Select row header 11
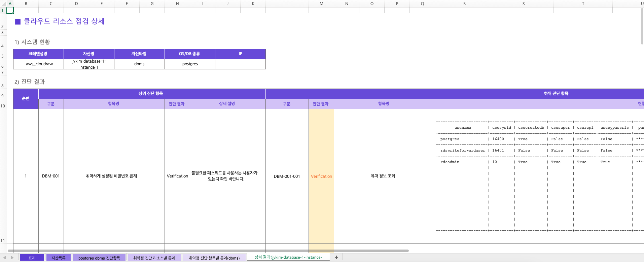This screenshot has height=262, width=644. pos(3,240)
